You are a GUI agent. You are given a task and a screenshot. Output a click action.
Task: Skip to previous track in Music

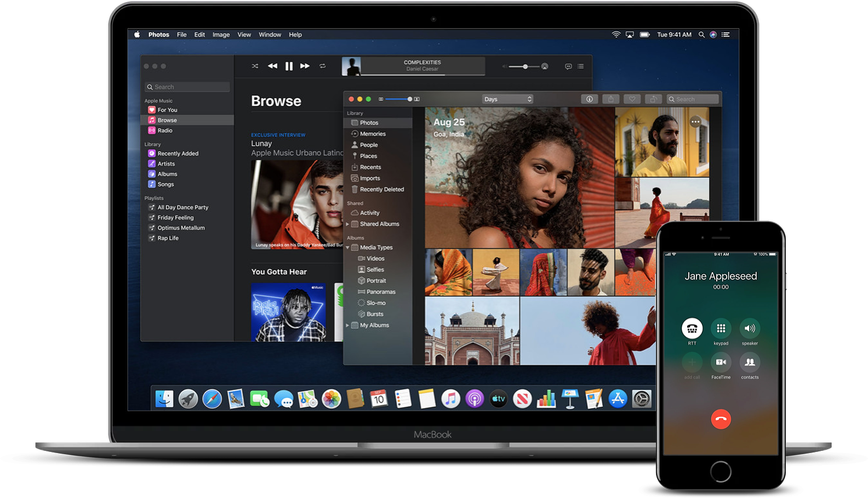click(x=272, y=66)
